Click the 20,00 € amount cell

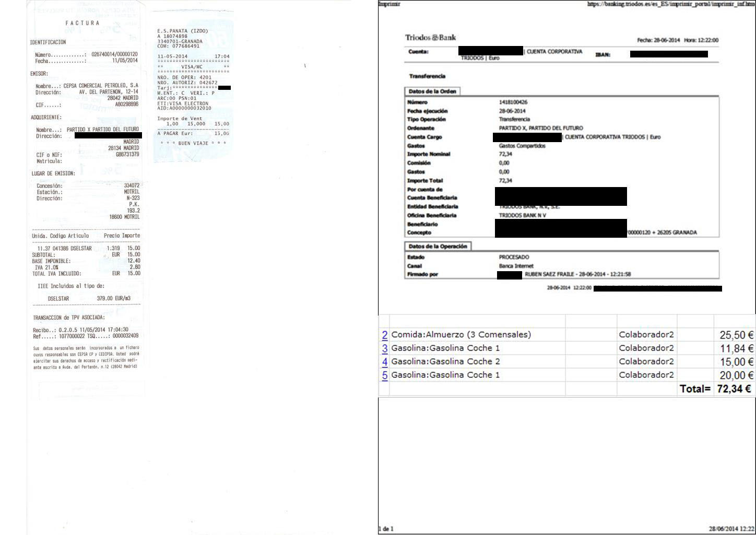(x=735, y=375)
